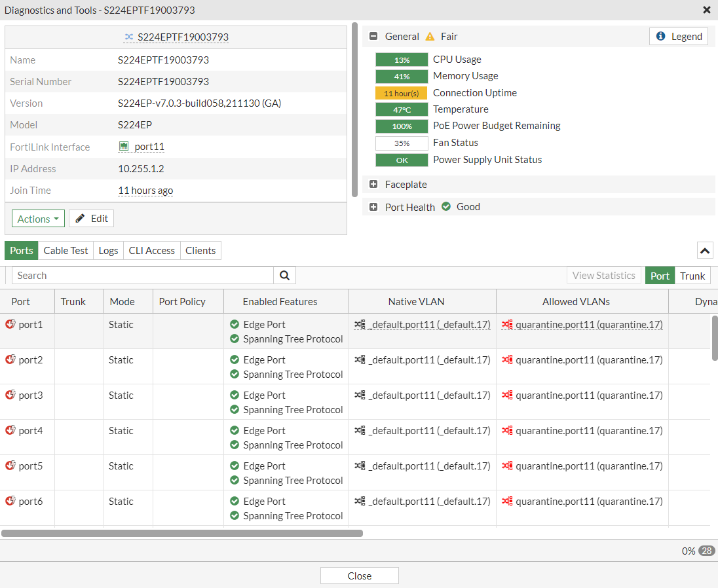Collapse the General health section
The image size is (718, 588).
tap(372, 36)
